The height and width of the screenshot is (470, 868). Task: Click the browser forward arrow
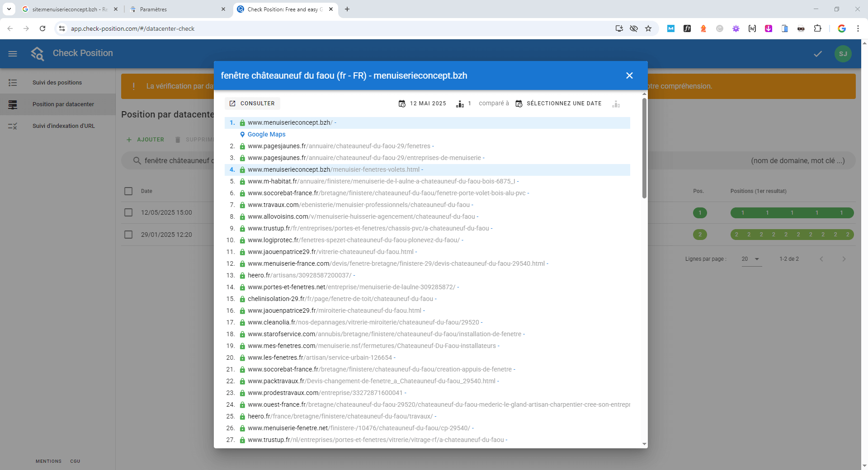click(x=26, y=28)
